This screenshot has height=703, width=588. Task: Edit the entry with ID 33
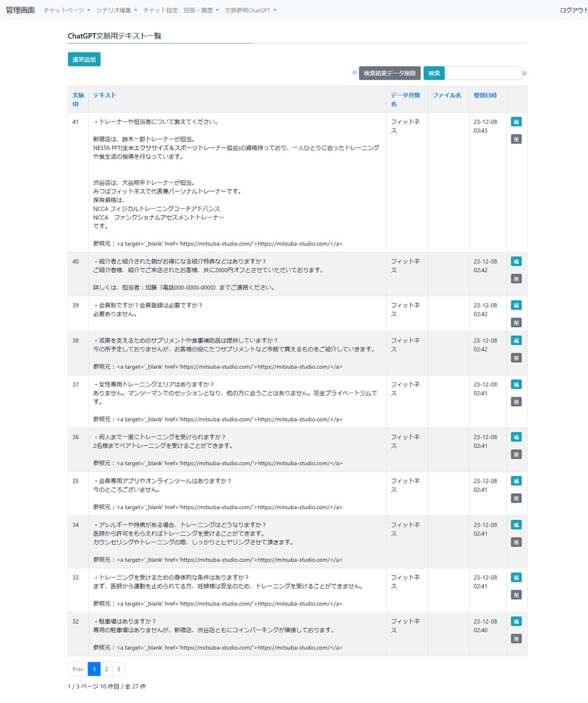(516, 577)
